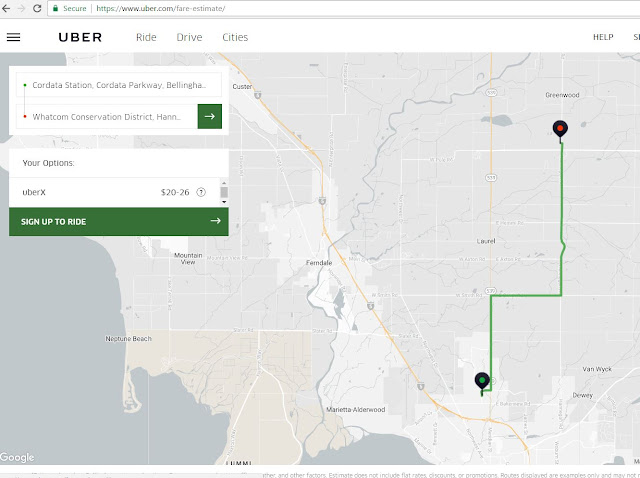
Task: Click the browser back arrow
Action: (6, 8)
